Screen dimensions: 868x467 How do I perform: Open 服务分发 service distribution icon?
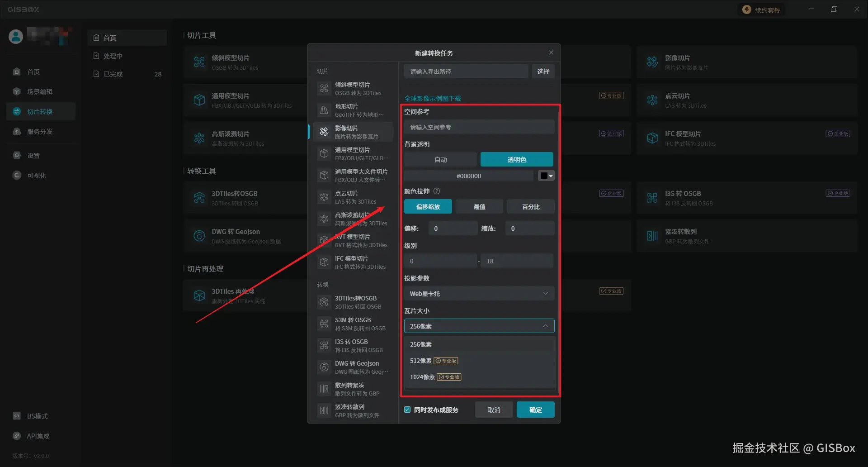coord(17,132)
